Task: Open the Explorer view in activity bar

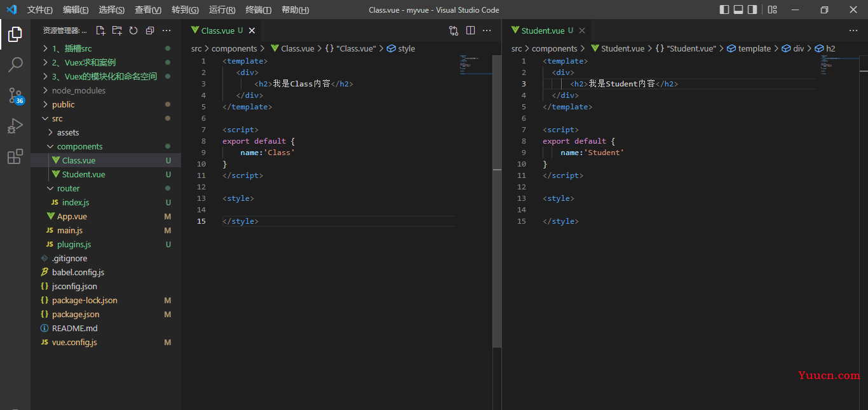Action: click(x=15, y=34)
